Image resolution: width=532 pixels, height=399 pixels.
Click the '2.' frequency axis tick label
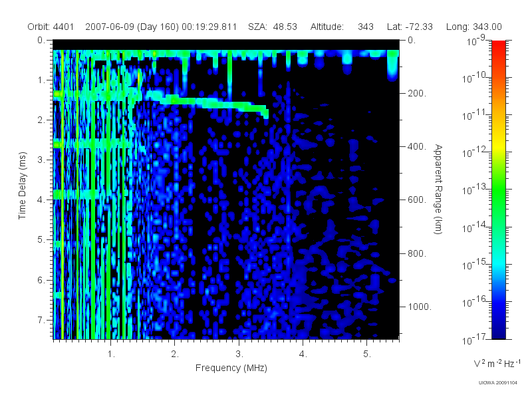click(175, 354)
